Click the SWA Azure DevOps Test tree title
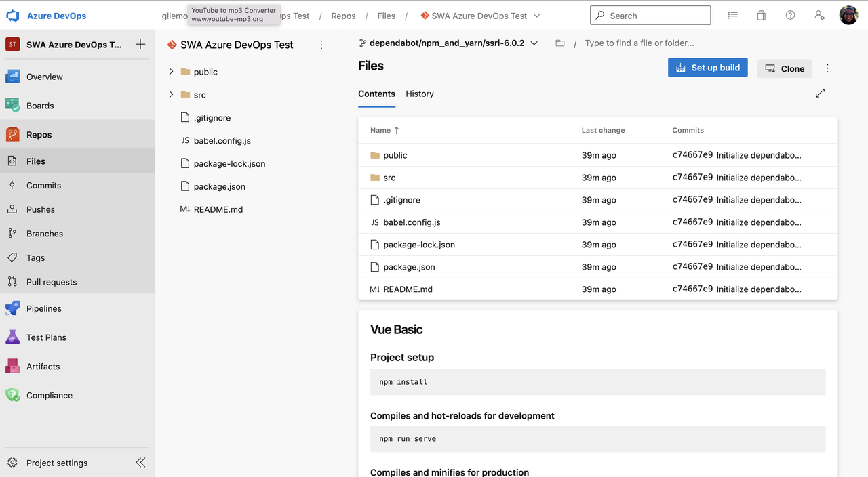This screenshot has height=477, width=868. (x=237, y=45)
